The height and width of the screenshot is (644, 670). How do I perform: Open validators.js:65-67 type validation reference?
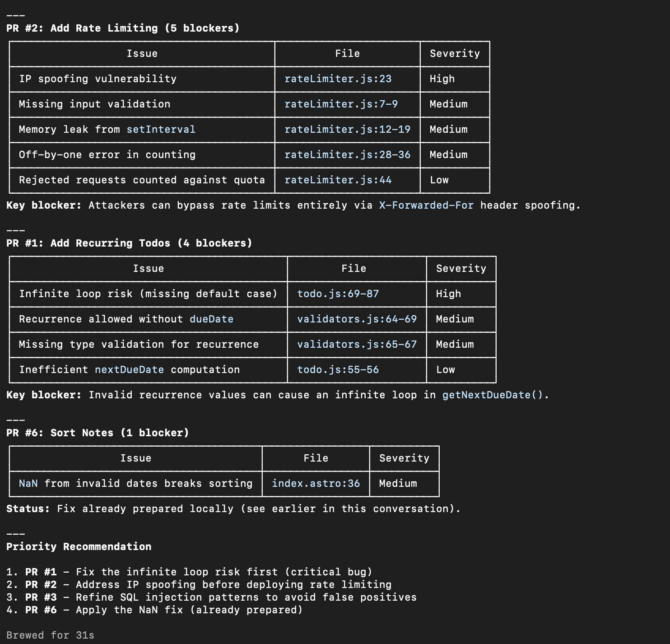pos(356,345)
